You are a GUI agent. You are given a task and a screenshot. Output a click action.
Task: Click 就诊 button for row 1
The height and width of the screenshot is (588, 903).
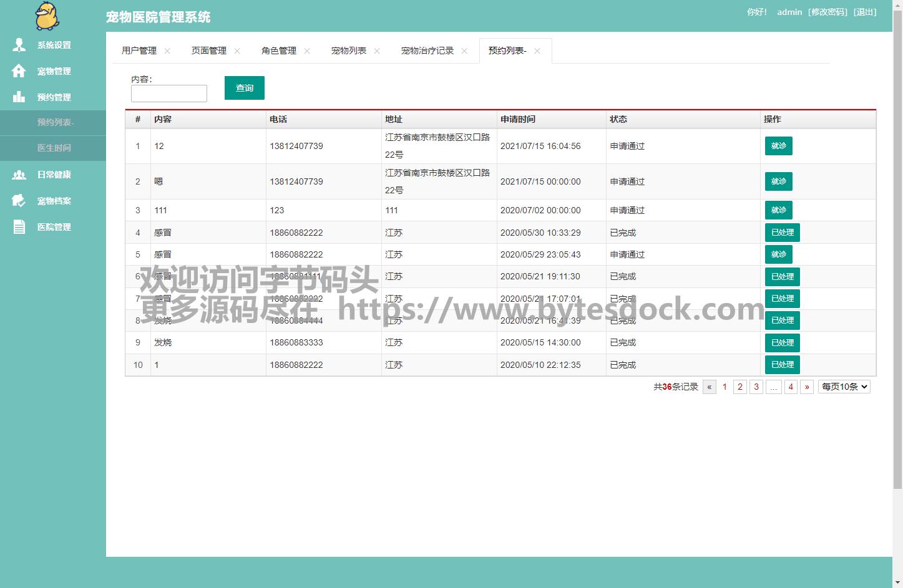pyautogui.click(x=778, y=146)
